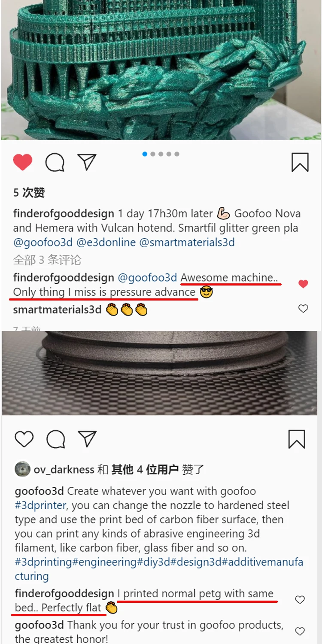Like the smartmaterials3d clapping comment
This screenshot has width=322, height=644.
(x=303, y=308)
